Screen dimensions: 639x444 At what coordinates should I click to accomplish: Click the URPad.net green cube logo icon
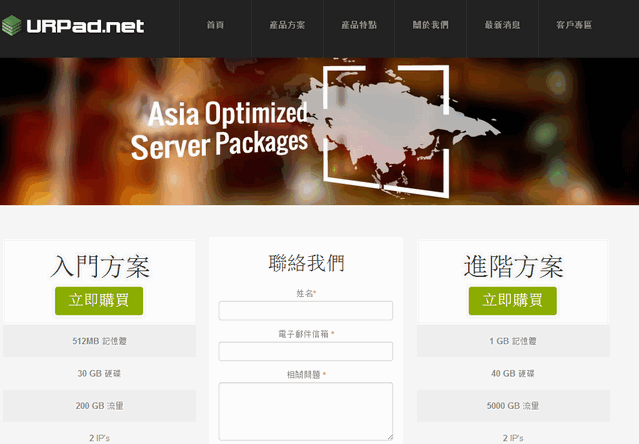(11, 26)
